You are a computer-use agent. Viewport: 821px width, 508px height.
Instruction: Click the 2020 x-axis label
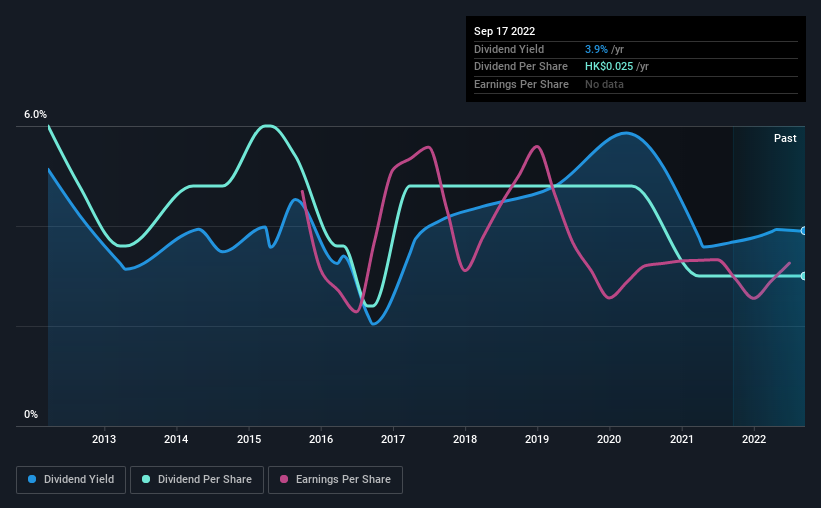point(609,439)
